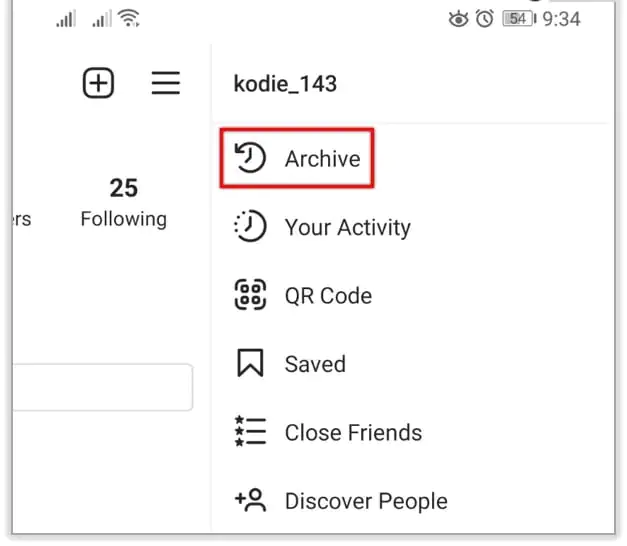The image size is (627, 546).
Task: Tap the eye comfort status icon
Action: (458, 19)
